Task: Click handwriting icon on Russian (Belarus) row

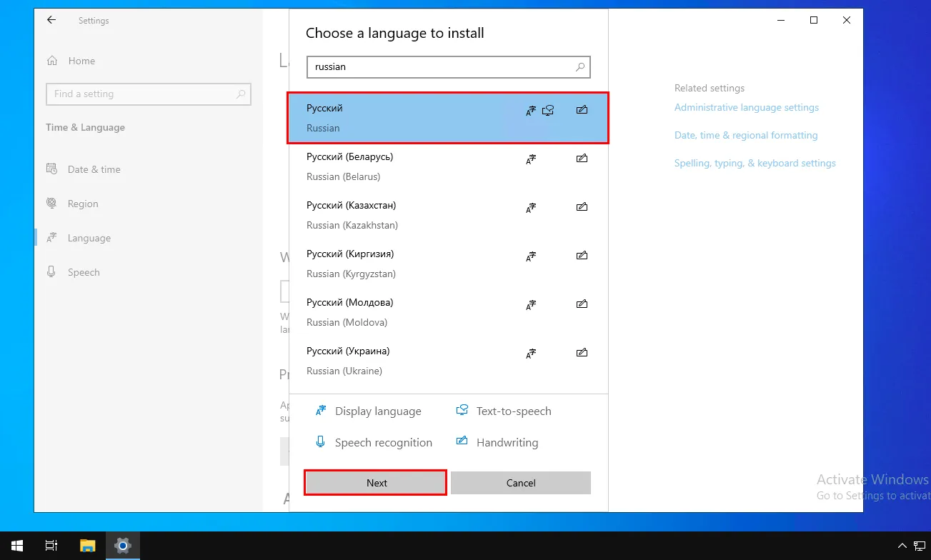Action: 582,159
